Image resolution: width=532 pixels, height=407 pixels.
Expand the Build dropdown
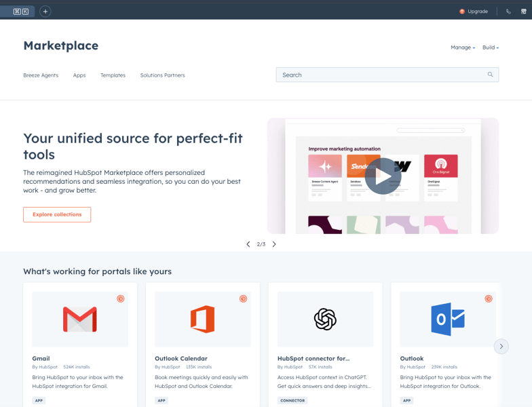coord(491,47)
